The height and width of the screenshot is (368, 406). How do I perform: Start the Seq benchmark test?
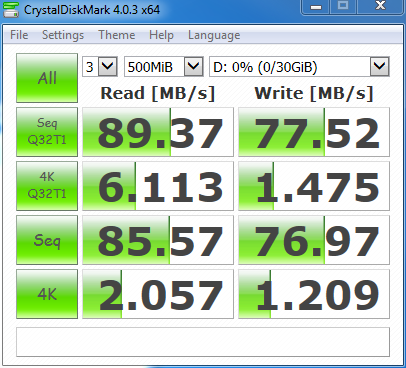click(47, 240)
